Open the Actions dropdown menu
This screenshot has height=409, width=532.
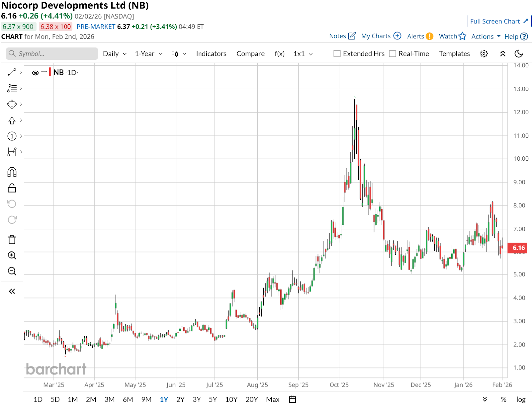[486, 36]
